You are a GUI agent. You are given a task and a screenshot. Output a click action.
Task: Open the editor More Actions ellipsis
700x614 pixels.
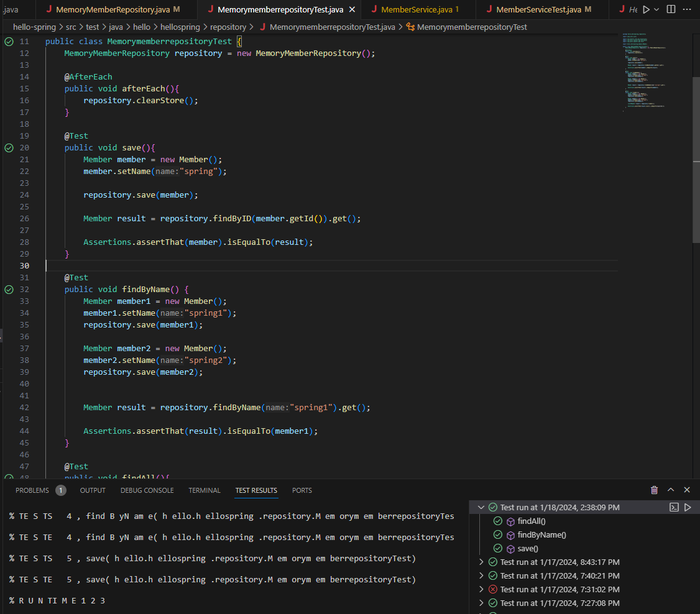pos(688,9)
